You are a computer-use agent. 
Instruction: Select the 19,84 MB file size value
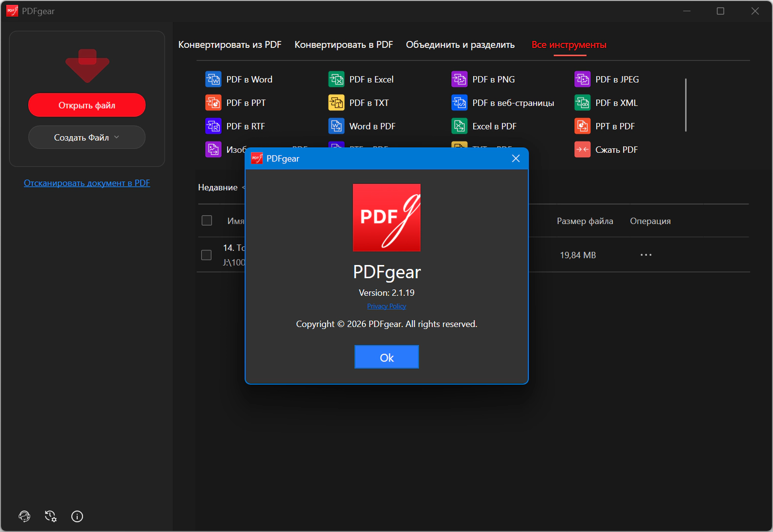click(578, 255)
